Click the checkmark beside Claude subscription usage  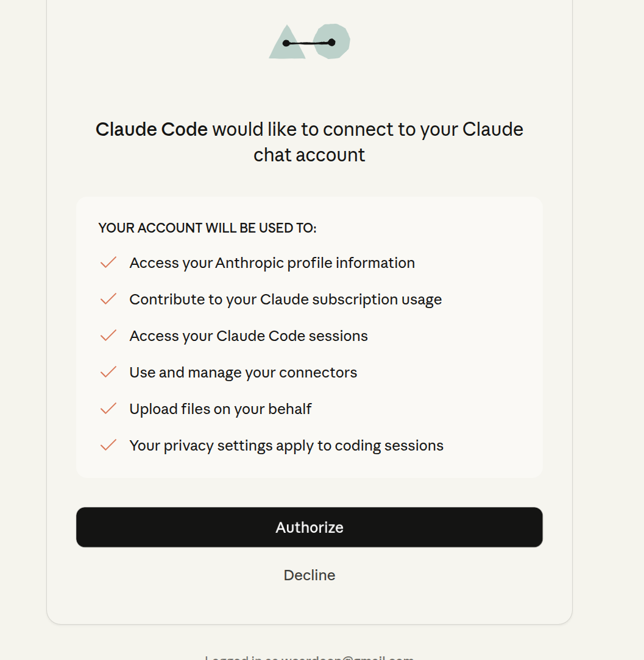[108, 300]
